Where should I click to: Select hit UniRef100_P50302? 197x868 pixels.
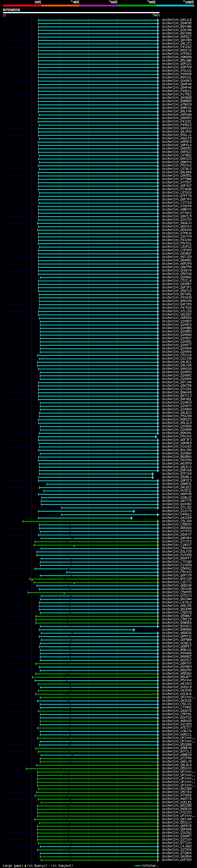[177, 165]
